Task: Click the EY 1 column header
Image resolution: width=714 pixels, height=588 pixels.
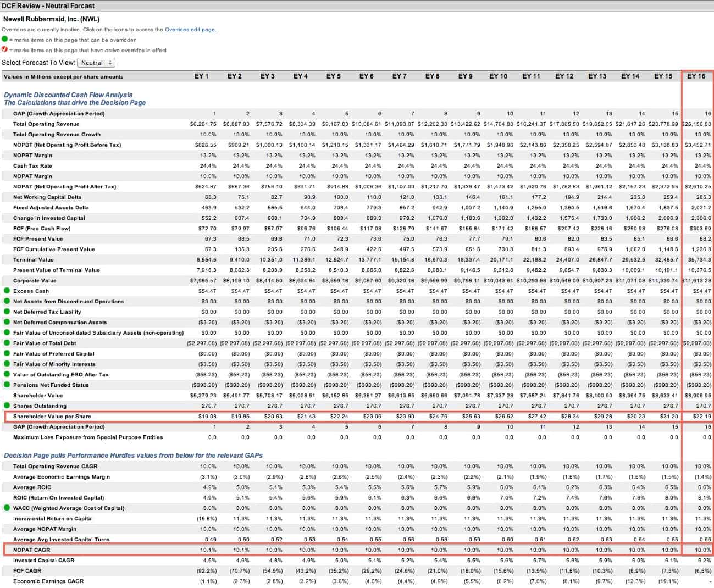Action: 202,76
